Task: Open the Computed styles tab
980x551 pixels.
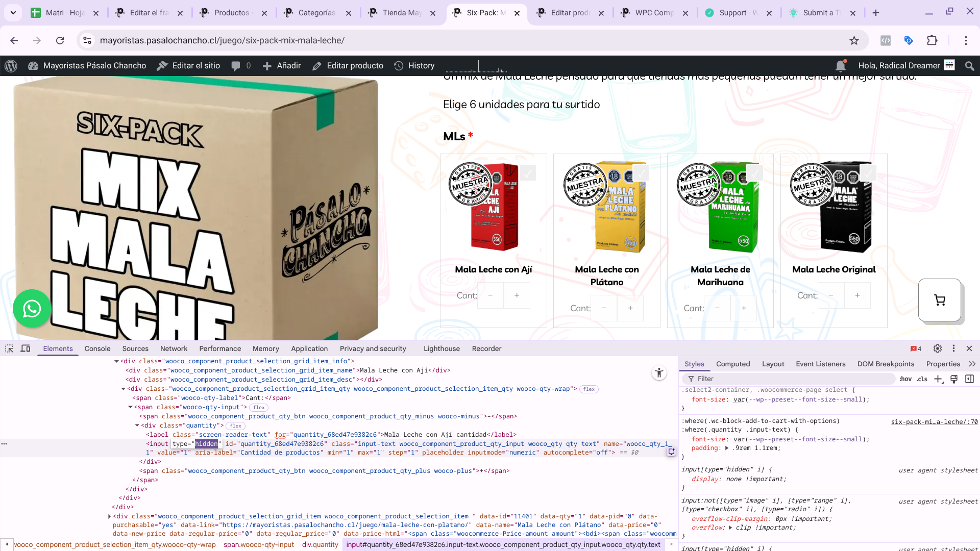Action: 732,364
